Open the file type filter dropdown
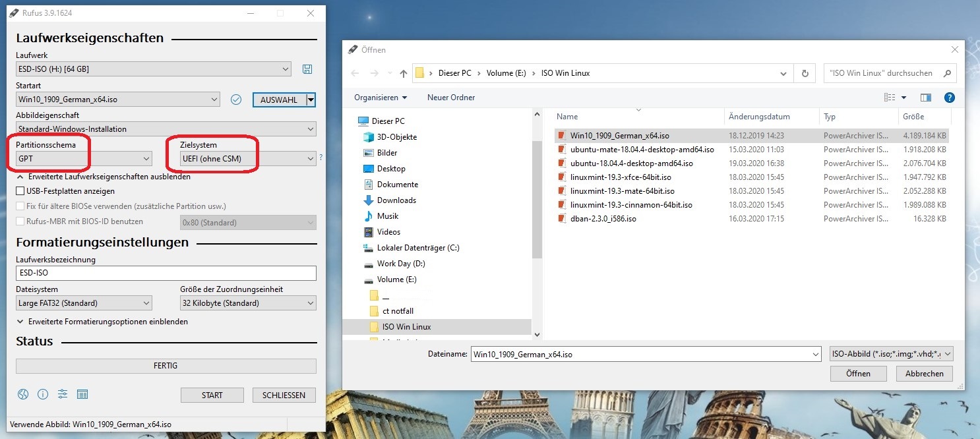 (891, 354)
